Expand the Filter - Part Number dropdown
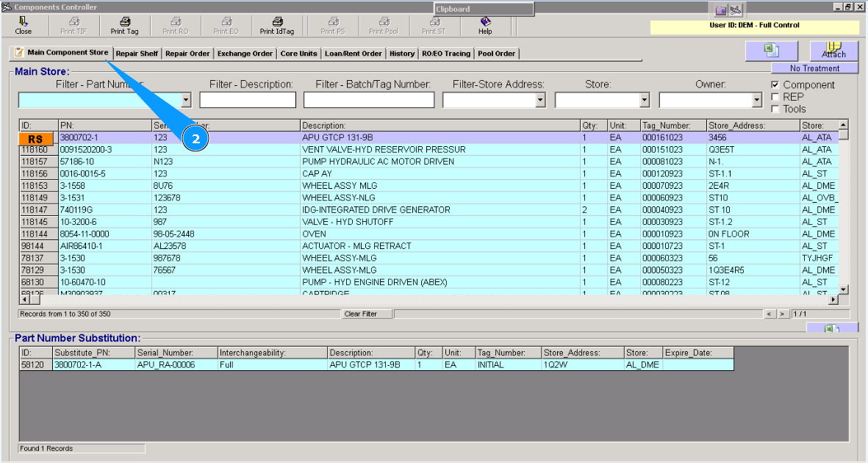This screenshot has height=465, width=868. coord(186,100)
